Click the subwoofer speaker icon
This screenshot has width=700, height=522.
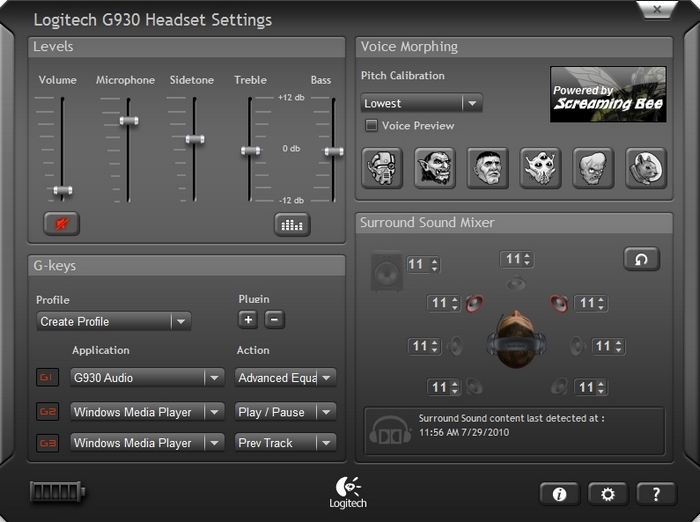387,271
